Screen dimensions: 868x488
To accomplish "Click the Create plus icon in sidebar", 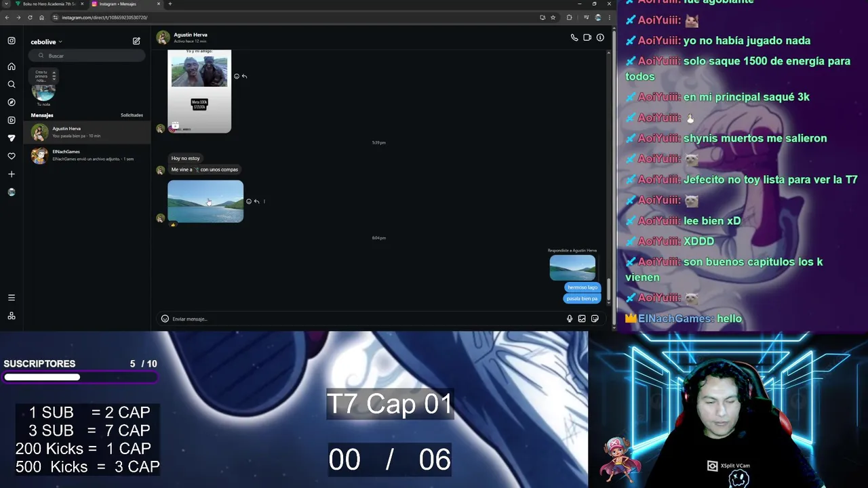I will click(x=12, y=174).
